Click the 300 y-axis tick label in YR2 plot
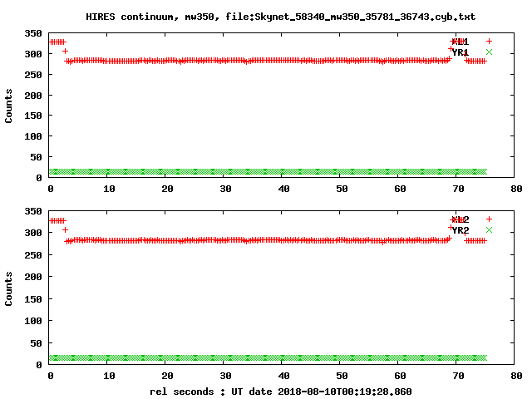The width and height of the screenshot is (532, 399). pyautogui.click(x=33, y=233)
